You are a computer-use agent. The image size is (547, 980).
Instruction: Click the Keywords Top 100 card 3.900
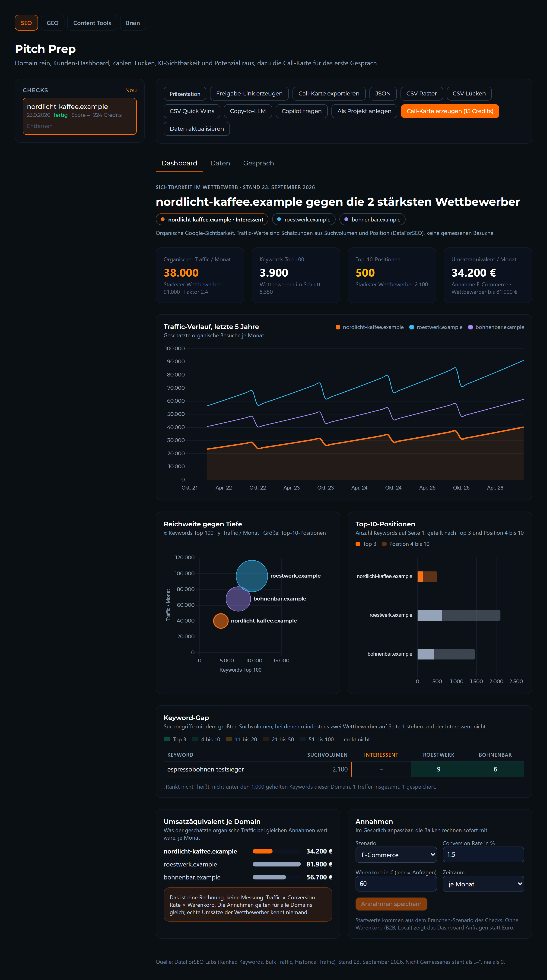[x=296, y=275]
